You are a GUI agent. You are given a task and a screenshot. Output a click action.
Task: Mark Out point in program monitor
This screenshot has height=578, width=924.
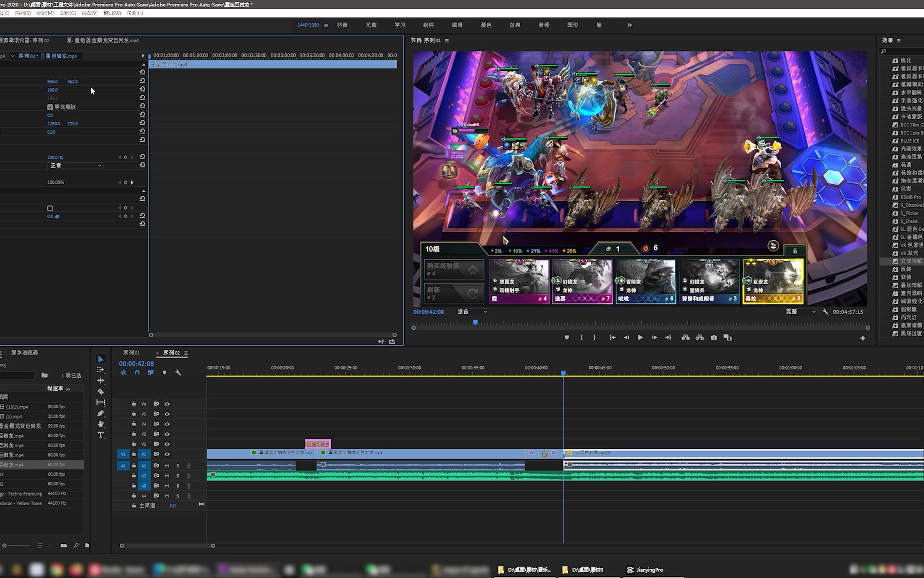tap(595, 338)
